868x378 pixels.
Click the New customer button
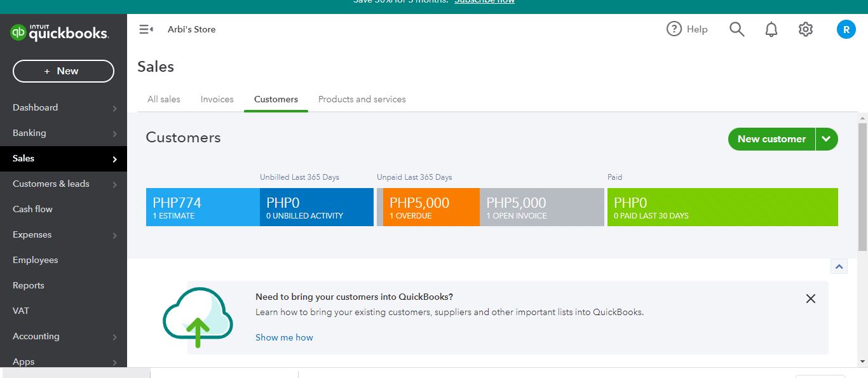(x=771, y=139)
